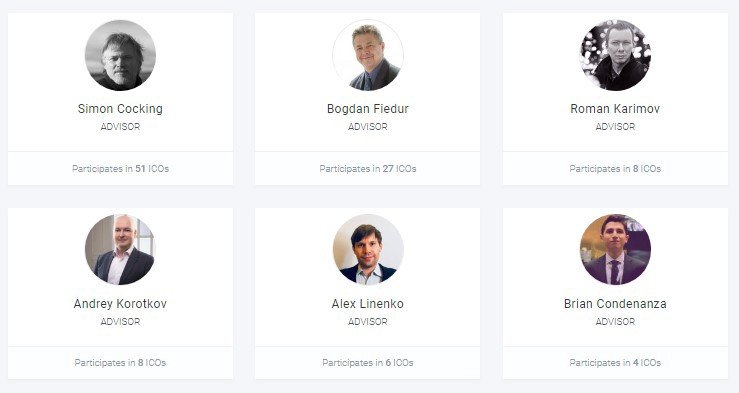739x393 pixels.
Task: Open Alex Linenko's profile photo
Action: coord(368,250)
